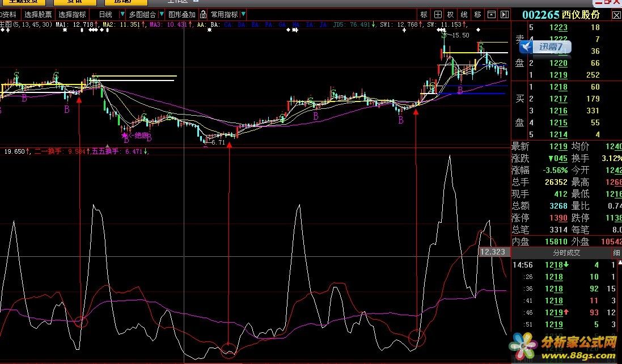Open the 常用指标 dropdown arrow
Viewport: 622px width, 364px height.
243,14
